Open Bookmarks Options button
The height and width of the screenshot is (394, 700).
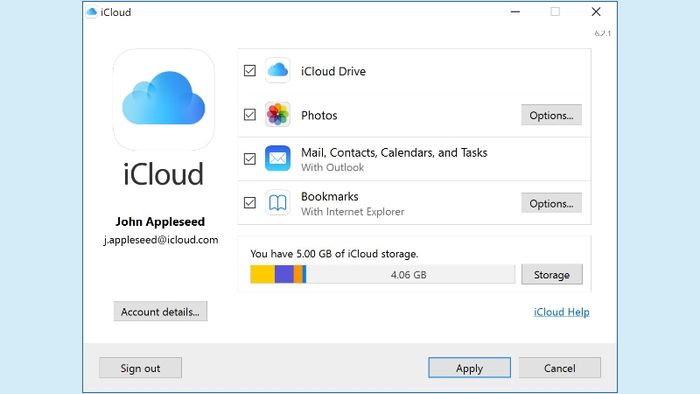point(551,203)
